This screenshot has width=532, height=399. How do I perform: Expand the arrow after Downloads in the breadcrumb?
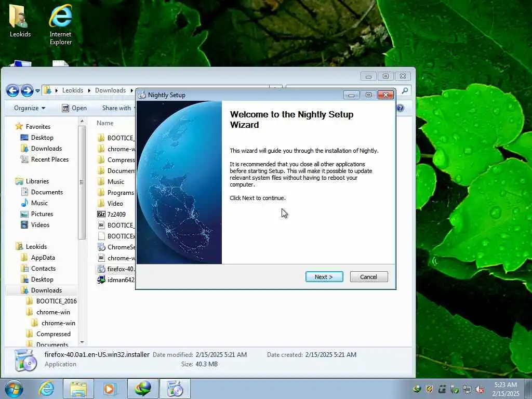tap(131, 90)
